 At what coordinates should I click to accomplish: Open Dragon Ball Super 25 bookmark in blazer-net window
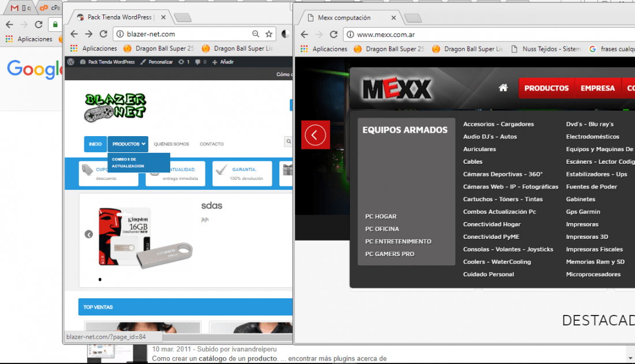pyautogui.click(x=159, y=48)
